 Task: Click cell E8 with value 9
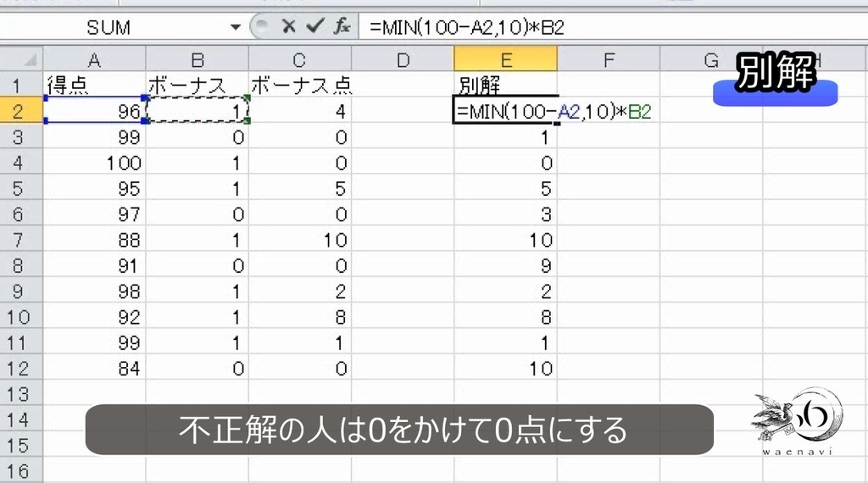click(505, 265)
